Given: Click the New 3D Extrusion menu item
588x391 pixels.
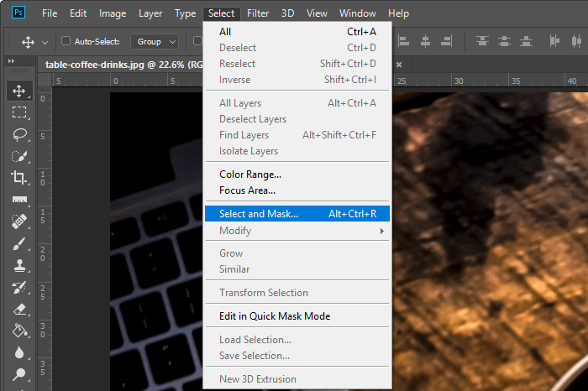Looking at the screenshot, I should tap(297, 379).
